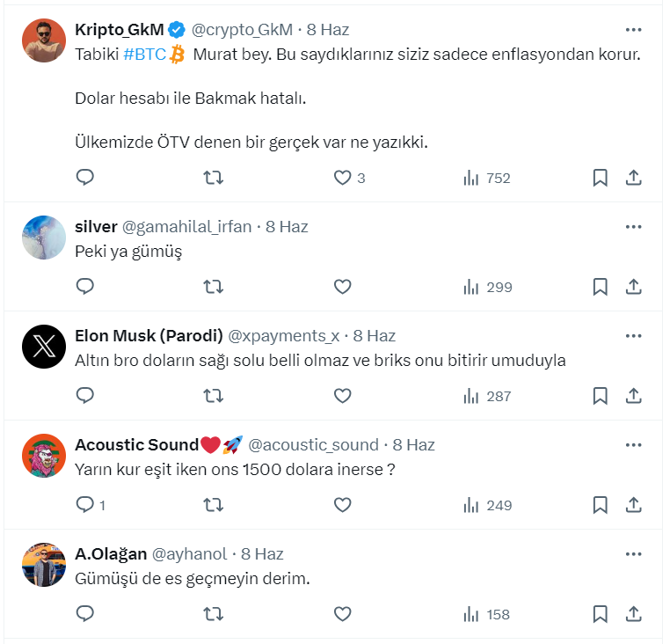Open the @xpayments_x profile link
670x644 pixels.
[283, 336]
